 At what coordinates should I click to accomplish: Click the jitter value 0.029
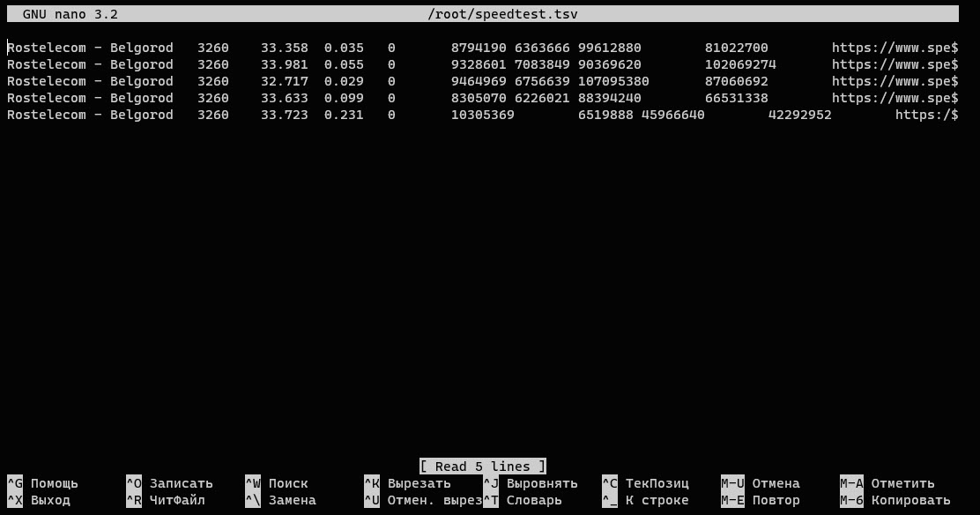pos(344,81)
